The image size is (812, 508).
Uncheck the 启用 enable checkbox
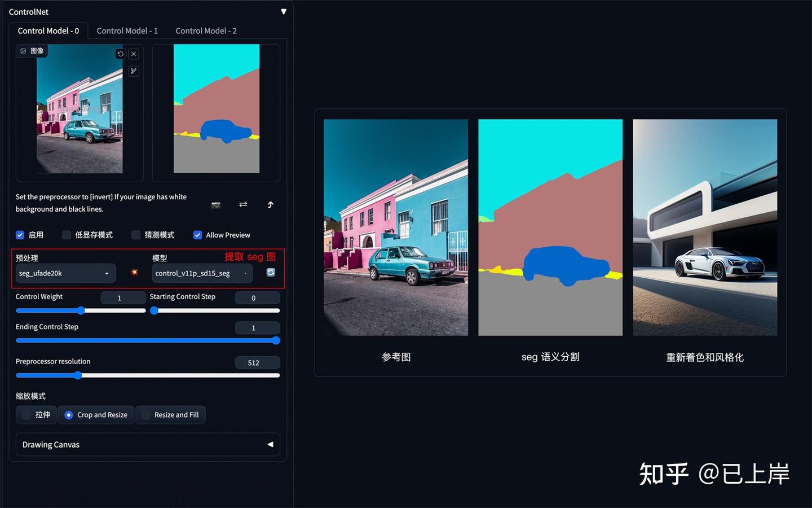tap(20, 235)
